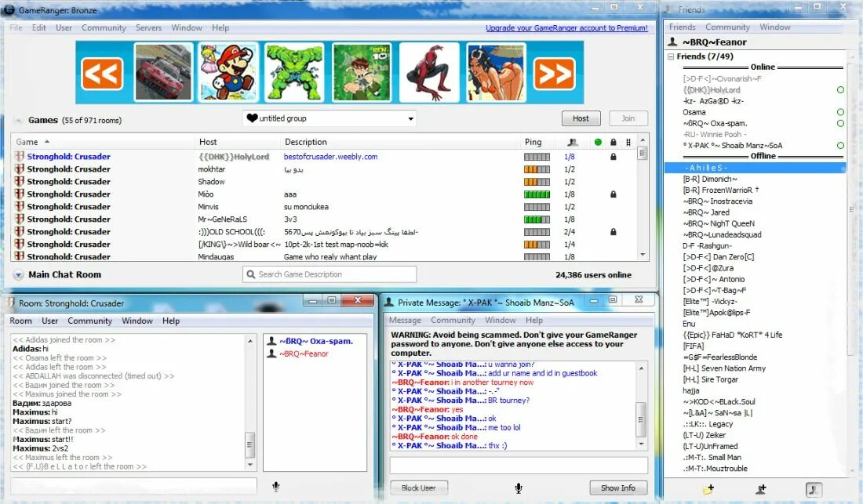Open the Community menu in main window

pyautogui.click(x=104, y=27)
